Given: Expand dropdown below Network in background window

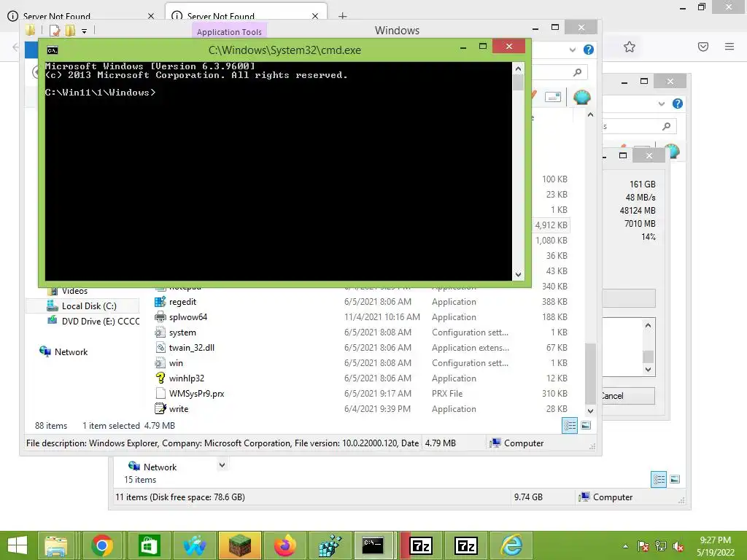Looking at the screenshot, I should click(222, 464).
